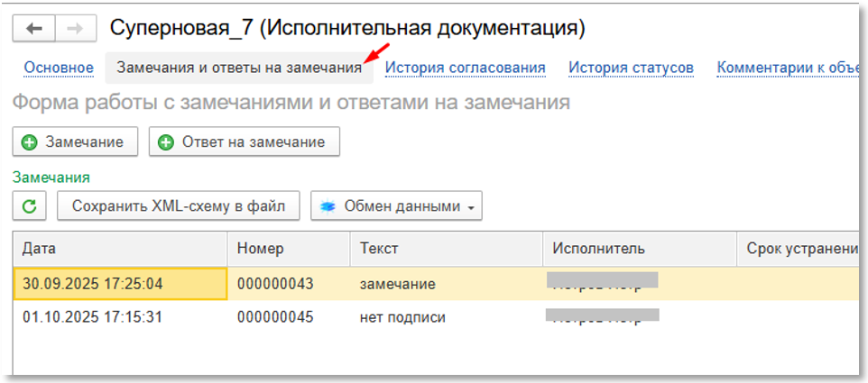Click the blue Обмен данными icon
Viewport: 868px width, 383px height.
pos(328,206)
